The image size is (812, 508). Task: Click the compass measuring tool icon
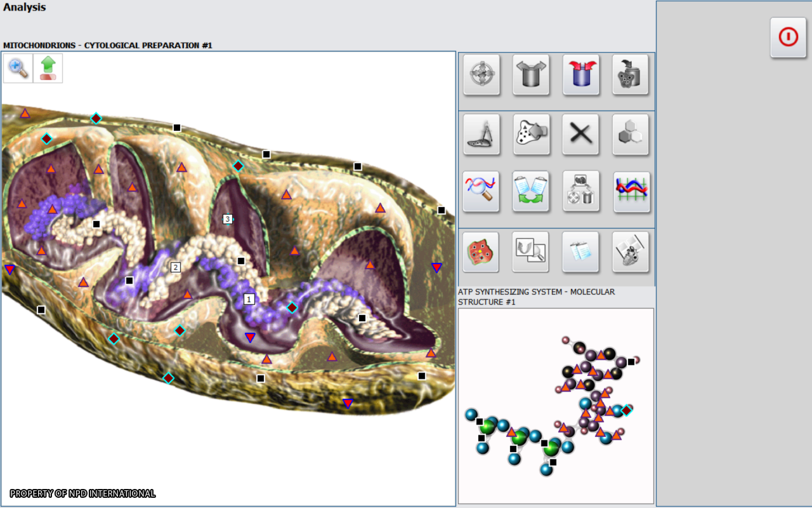(481, 135)
